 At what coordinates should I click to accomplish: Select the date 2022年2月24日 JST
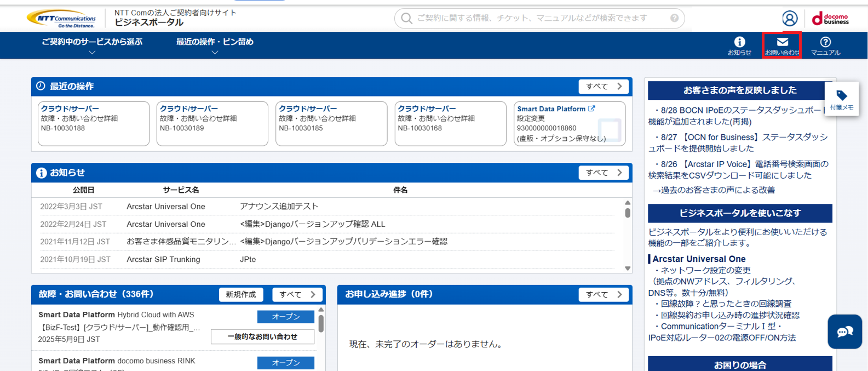(73, 224)
